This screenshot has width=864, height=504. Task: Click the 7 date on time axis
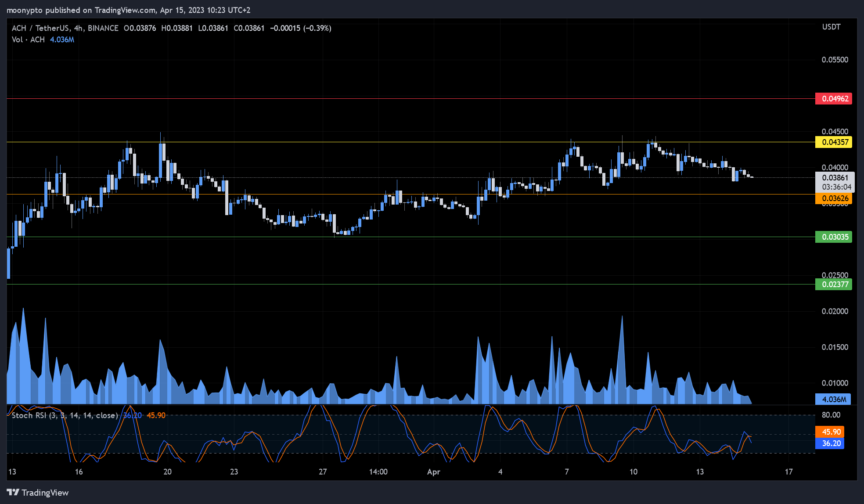pos(567,472)
